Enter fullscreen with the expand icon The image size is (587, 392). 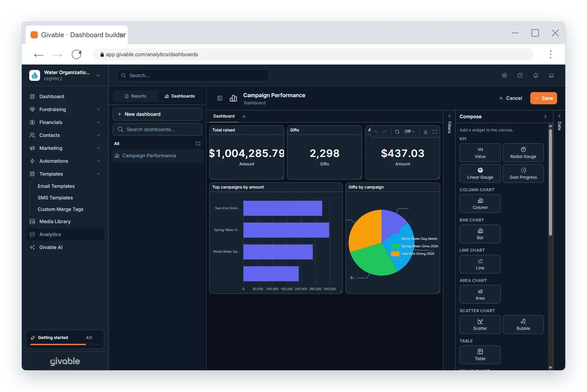click(434, 131)
